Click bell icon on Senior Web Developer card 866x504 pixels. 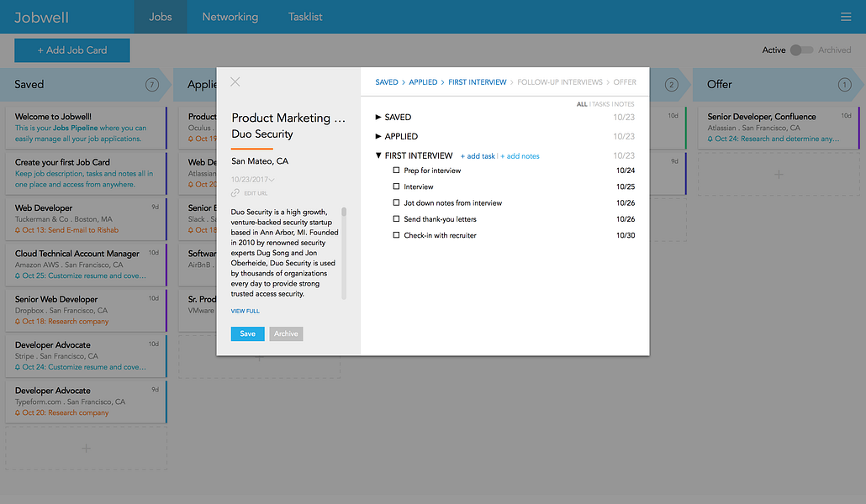pos(18,322)
